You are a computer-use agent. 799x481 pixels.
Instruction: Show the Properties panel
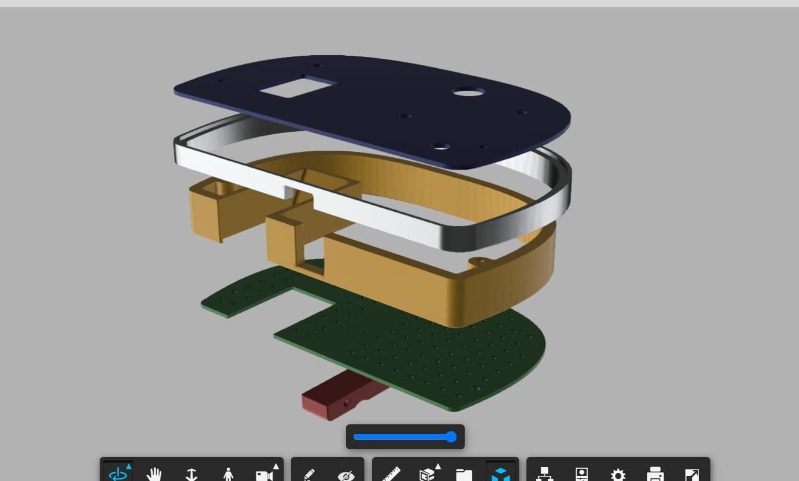pyautogui.click(x=581, y=474)
